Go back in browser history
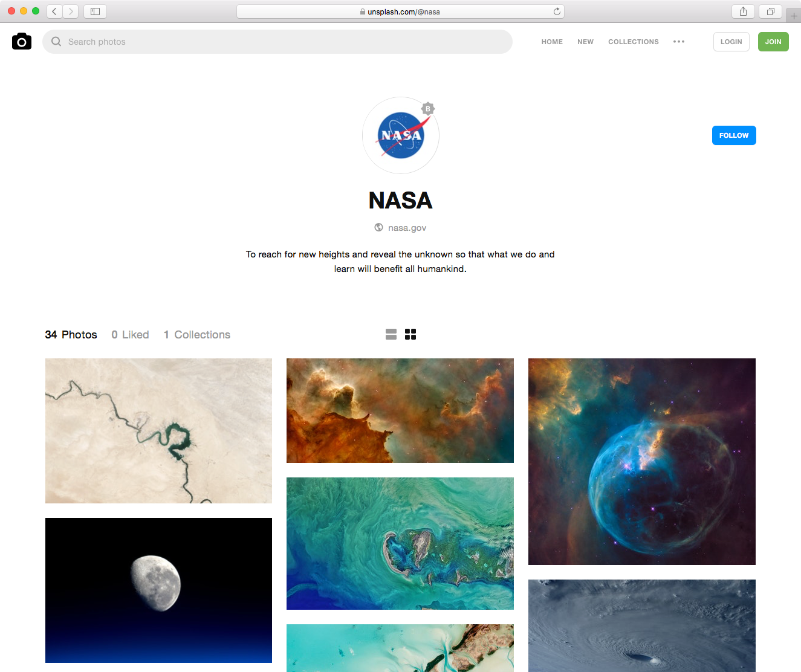The height and width of the screenshot is (672, 801). [x=54, y=11]
